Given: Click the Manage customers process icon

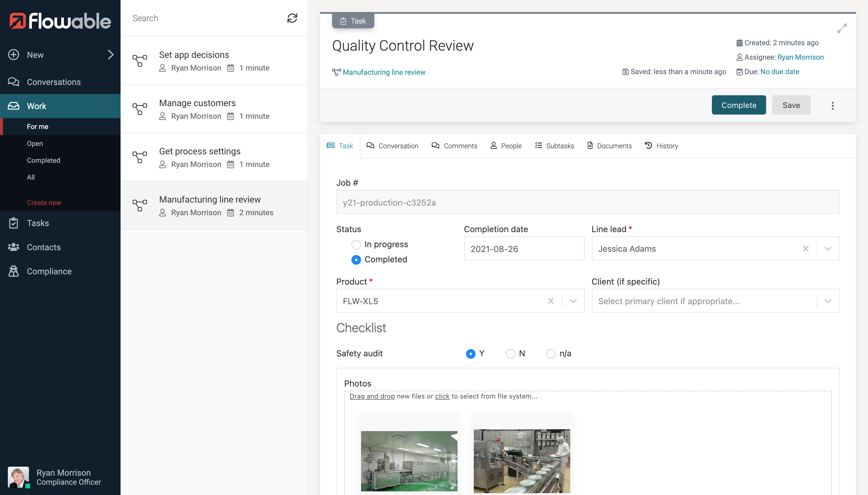Looking at the screenshot, I should (140, 109).
